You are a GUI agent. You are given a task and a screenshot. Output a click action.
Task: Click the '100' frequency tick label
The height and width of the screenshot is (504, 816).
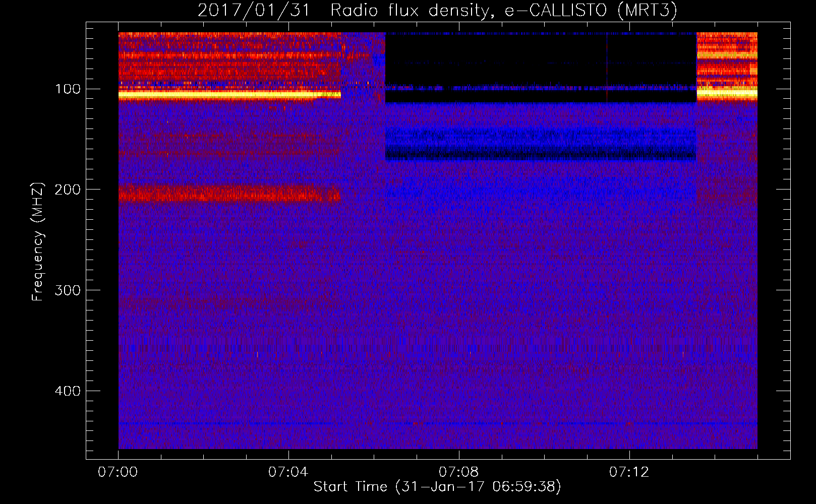pos(68,89)
